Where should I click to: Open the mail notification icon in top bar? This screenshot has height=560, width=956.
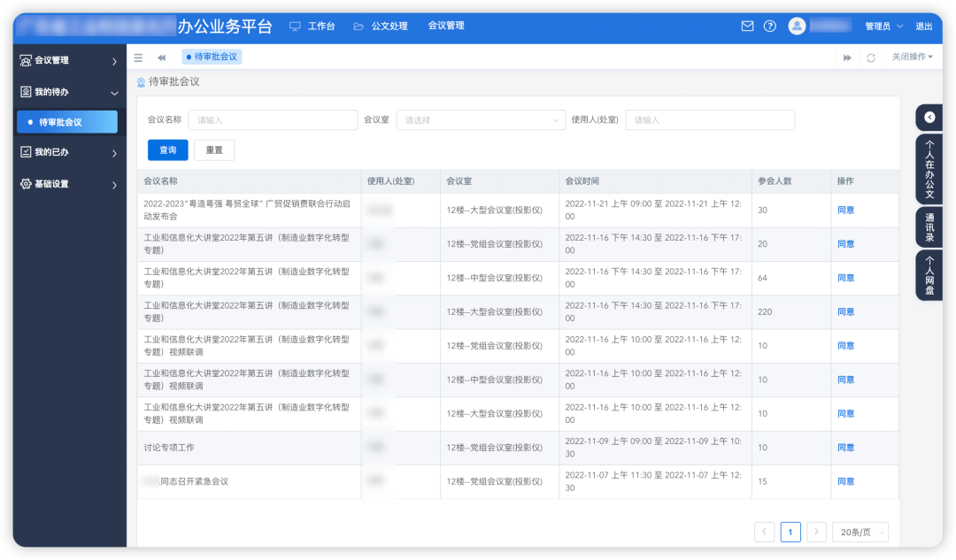coord(748,26)
